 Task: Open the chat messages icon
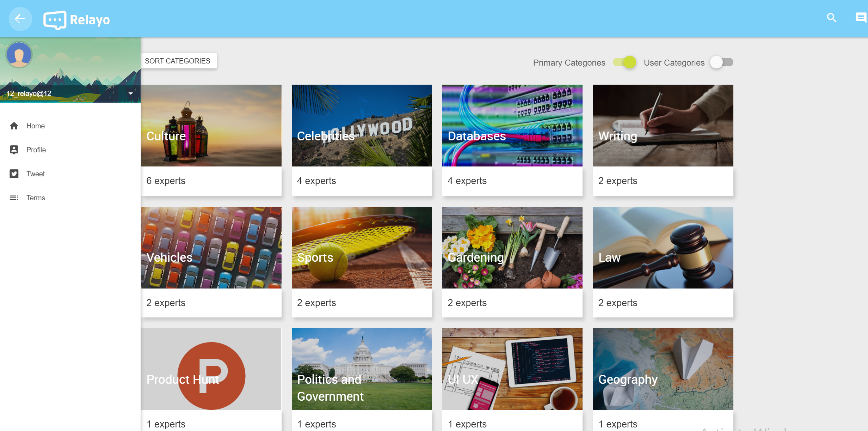[861, 18]
